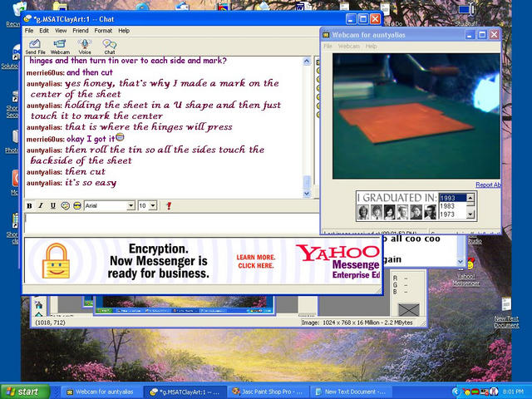532x399 pixels.
Task: Click message text 'then cut' by auntyalias
Action: pyautogui.click(x=85, y=172)
